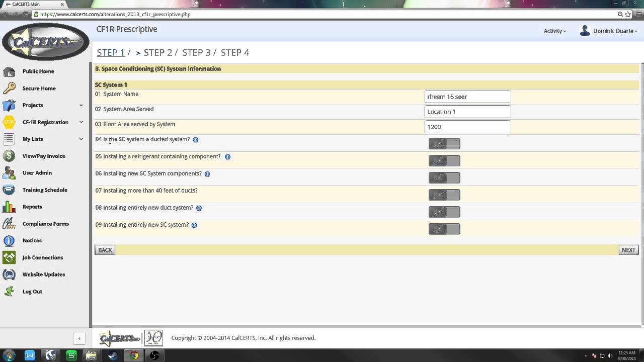Viewport: 644px width, 362px height.
Task: Expand the Projects submenu arrow
Action: point(81,105)
